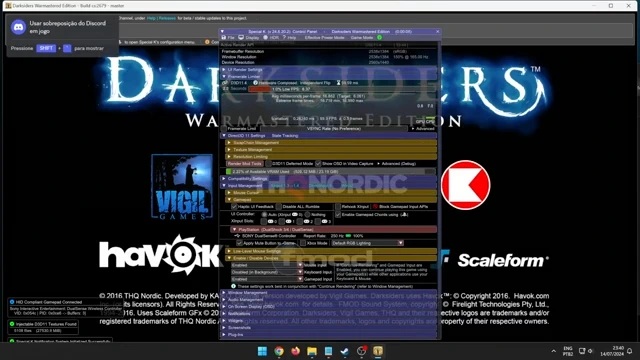Select Auto (XInput) UI Controller radio
The image size is (640, 360).
point(264,214)
